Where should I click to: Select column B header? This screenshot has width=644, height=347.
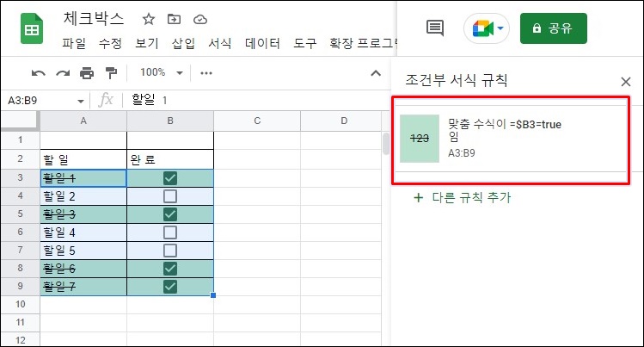pyautogui.click(x=170, y=121)
